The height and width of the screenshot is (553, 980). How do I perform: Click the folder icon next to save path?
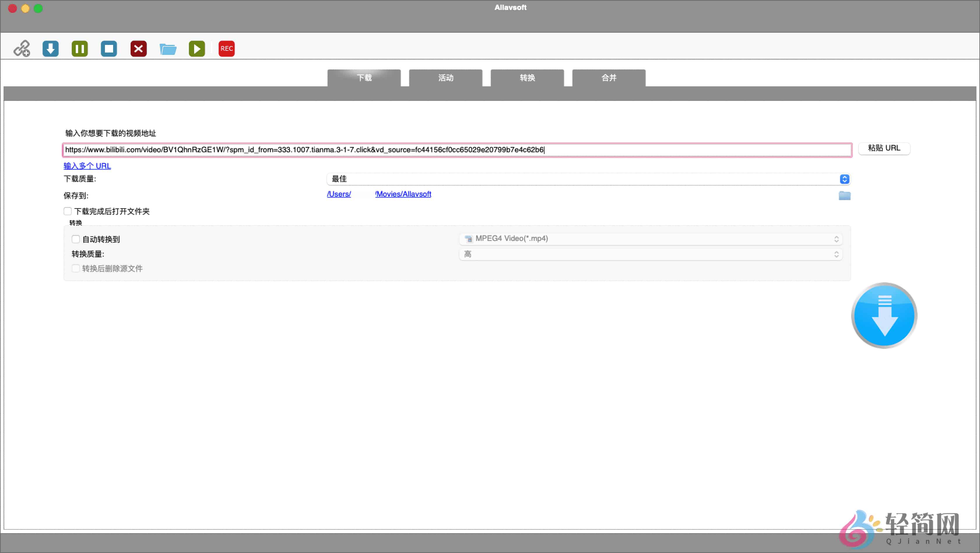(x=845, y=196)
